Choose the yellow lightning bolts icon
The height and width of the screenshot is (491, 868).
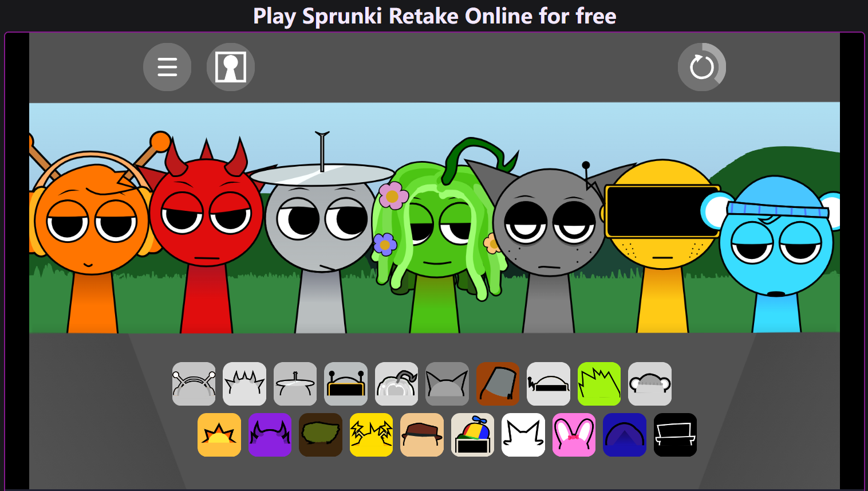(372, 435)
